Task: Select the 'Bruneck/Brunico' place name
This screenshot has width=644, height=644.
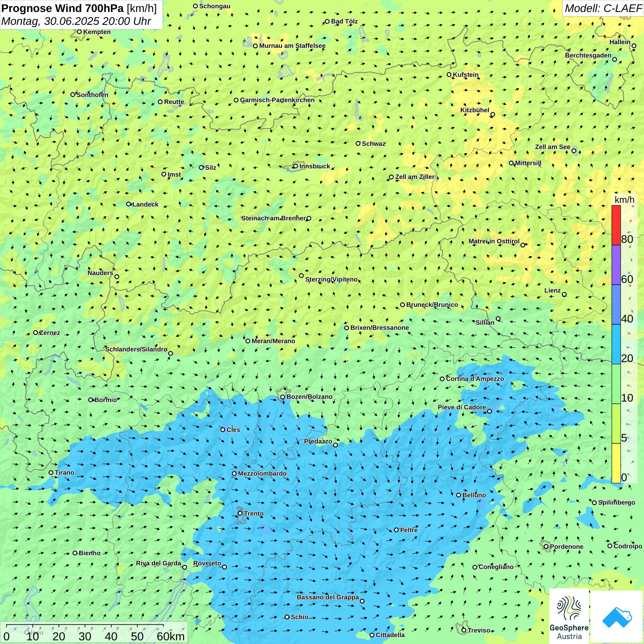Action: [432, 305]
